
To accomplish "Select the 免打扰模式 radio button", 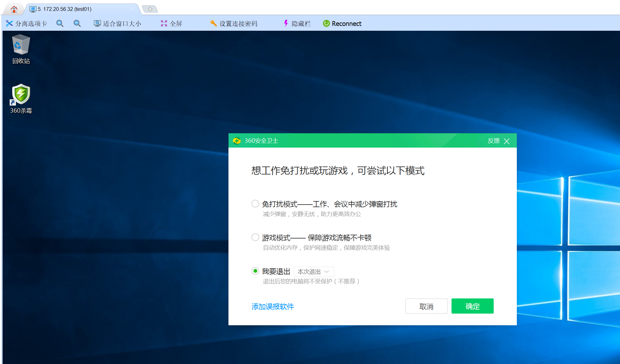I will [x=255, y=204].
